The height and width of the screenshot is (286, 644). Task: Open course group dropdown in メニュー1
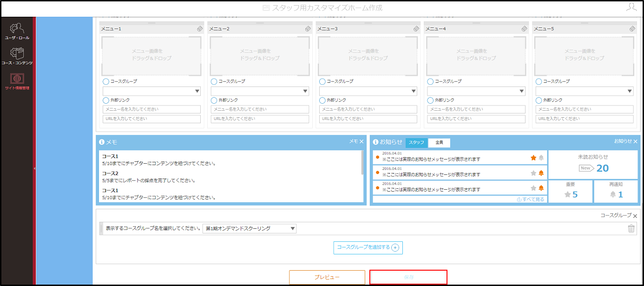click(x=151, y=91)
